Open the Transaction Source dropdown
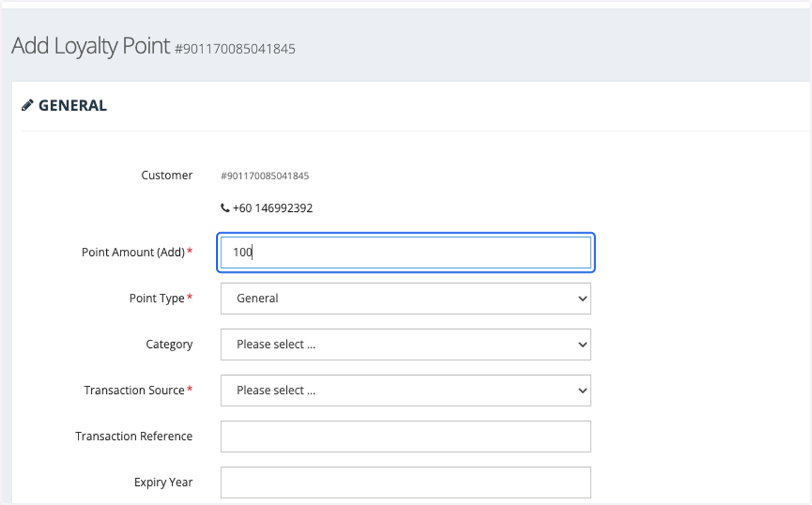 click(x=406, y=391)
